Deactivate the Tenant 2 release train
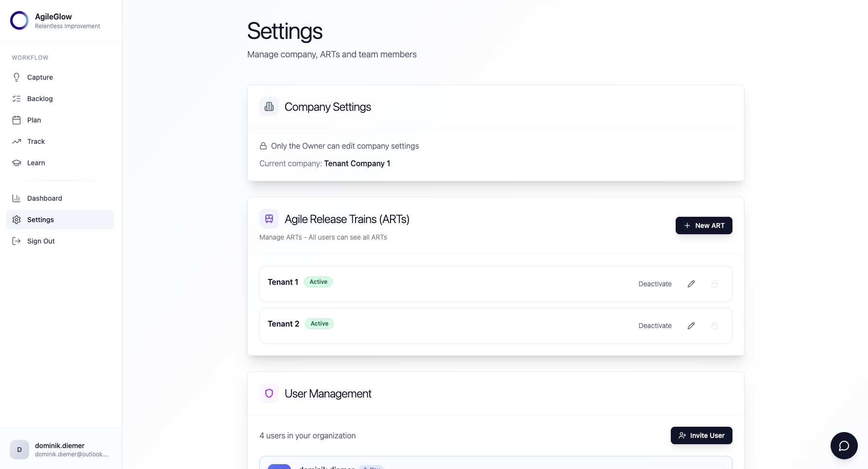The width and height of the screenshot is (868, 469). click(655, 326)
